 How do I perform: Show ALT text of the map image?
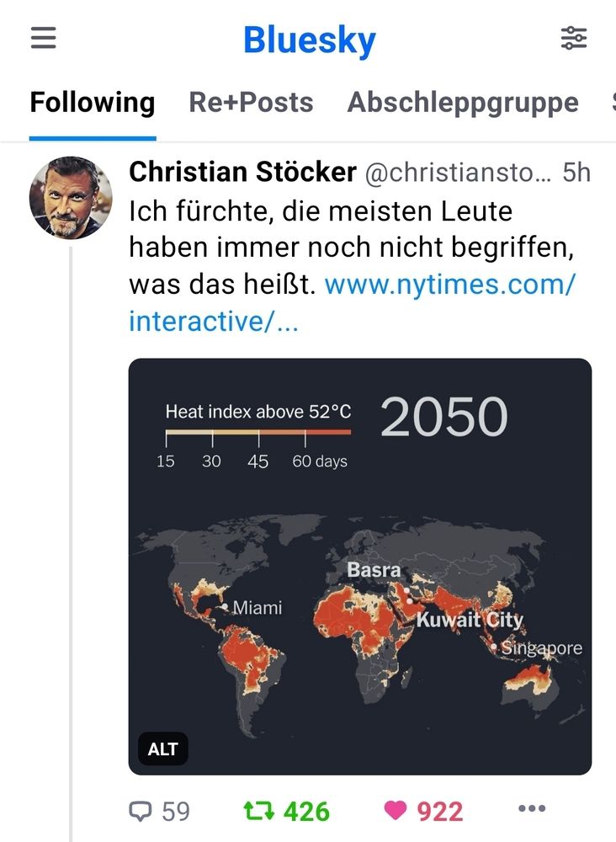(163, 749)
